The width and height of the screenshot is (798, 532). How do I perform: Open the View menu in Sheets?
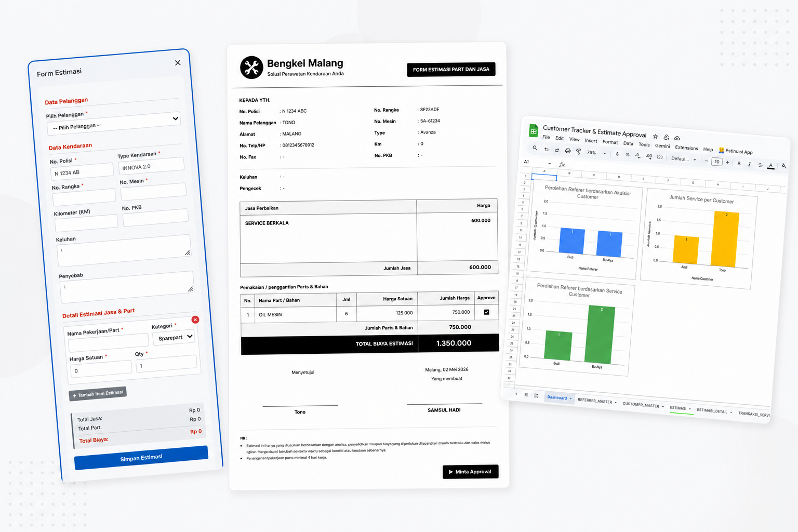(574, 139)
